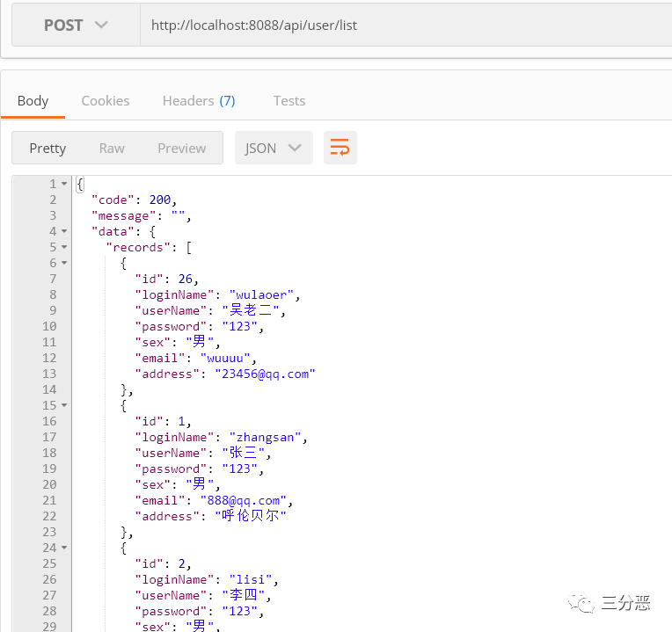Image resolution: width=672 pixels, height=632 pixels.
Task: Click the "呼伦贝尔" address value
Action: click(251, 516)
